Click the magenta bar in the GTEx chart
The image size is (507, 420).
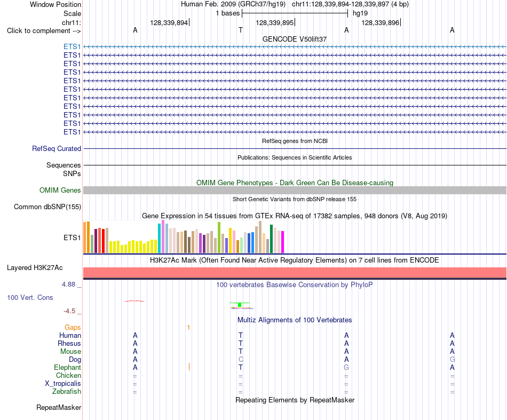click(x=283, y=242)
